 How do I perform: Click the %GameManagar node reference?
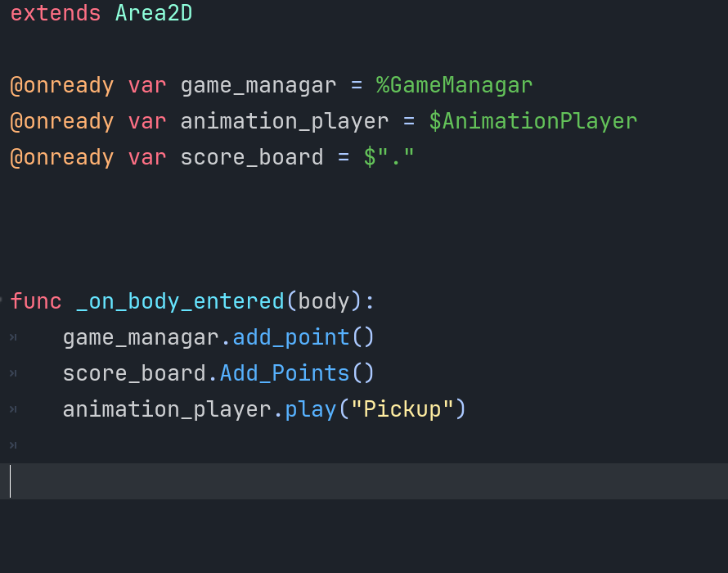[454, 85]
